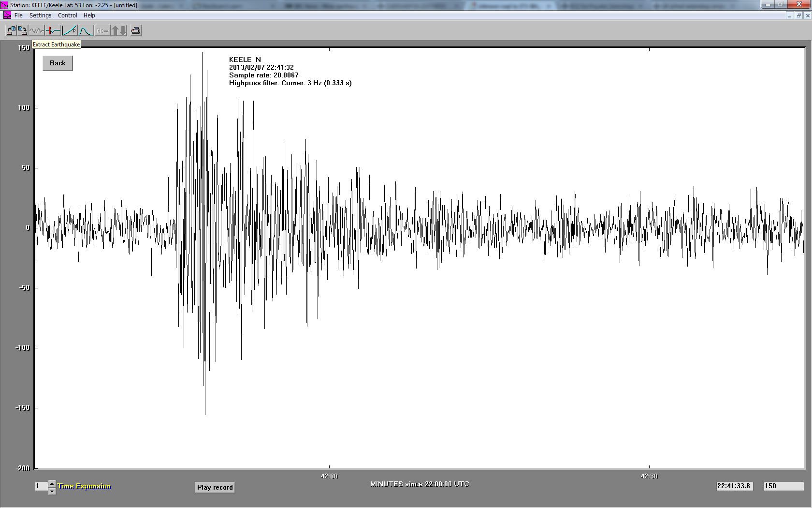Screen dimensions: 812x508
Task: Click the 42:00 time axis label
Action: [x=329, y=476]
